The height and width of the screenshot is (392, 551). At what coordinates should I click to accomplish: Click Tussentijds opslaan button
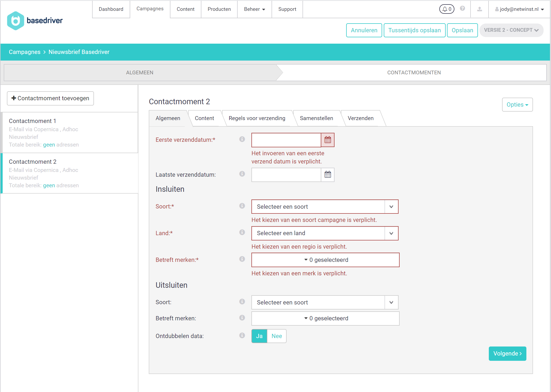(414, 30)
